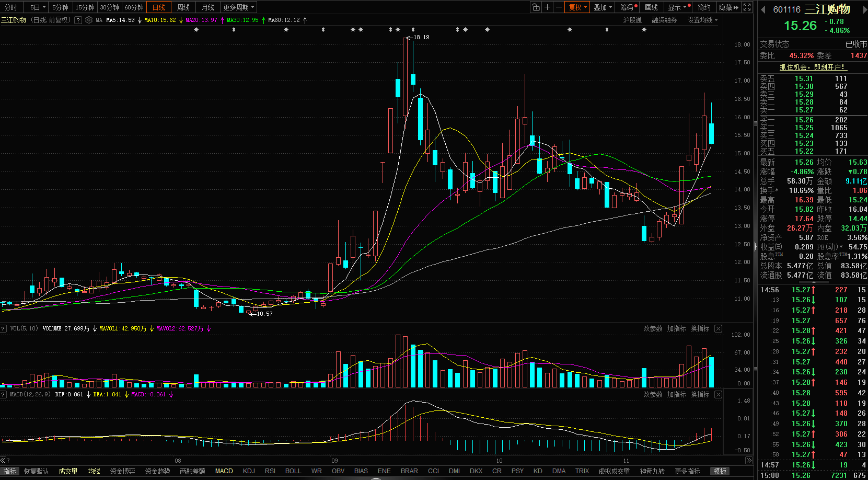Go to previous stock with left arrow
Image resolution: width=868 pixels, height=480 pixels.
[x=763, y=9]
